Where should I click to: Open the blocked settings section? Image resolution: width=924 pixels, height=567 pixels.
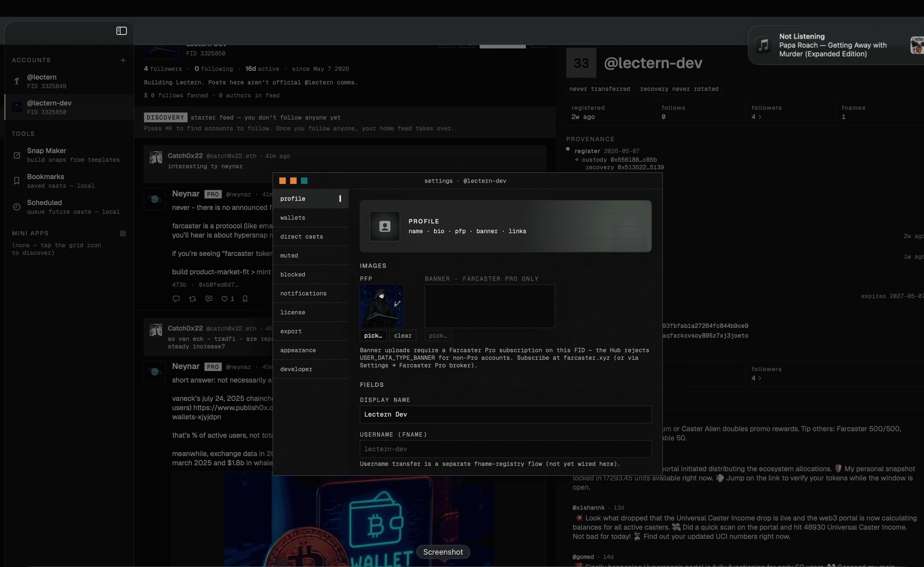click(x=311, y=275)
